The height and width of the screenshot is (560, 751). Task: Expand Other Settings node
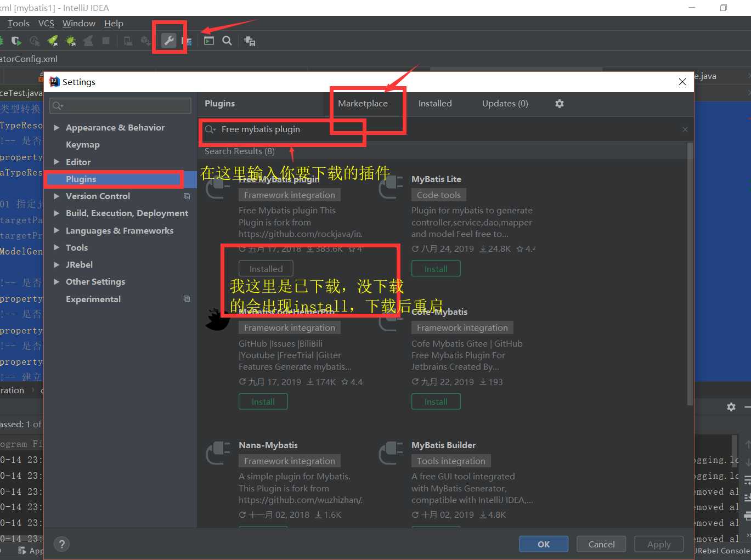coord(57,281)
